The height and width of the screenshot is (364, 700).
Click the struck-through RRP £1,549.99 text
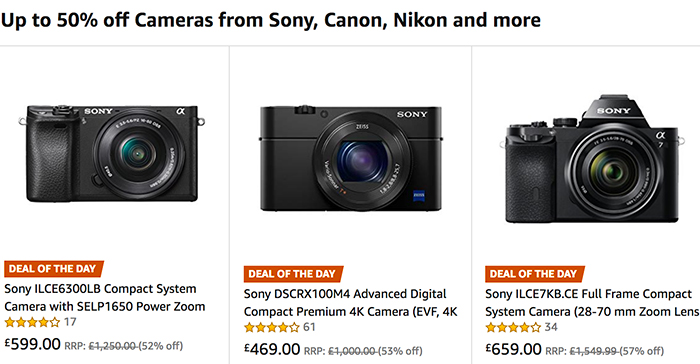594,351
